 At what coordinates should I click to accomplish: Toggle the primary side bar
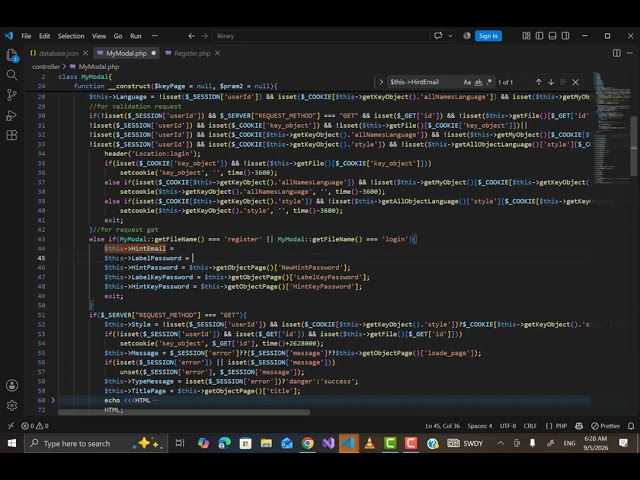point(539,36)
